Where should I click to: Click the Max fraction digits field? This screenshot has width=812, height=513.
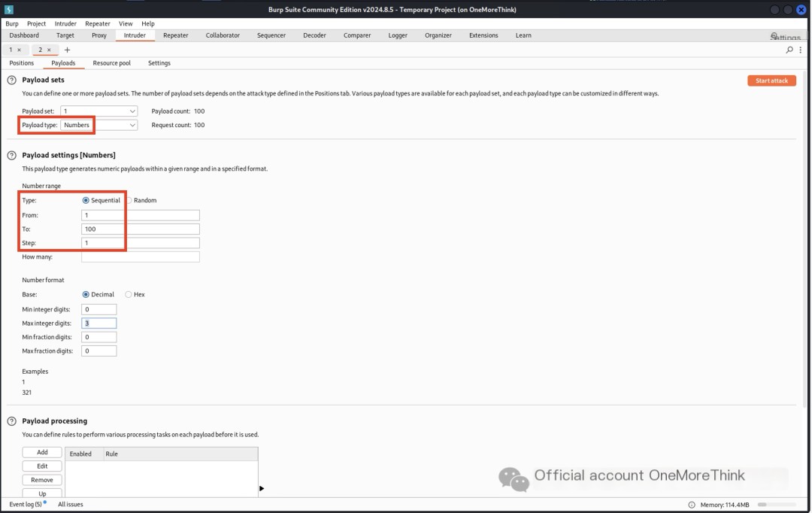99,351
